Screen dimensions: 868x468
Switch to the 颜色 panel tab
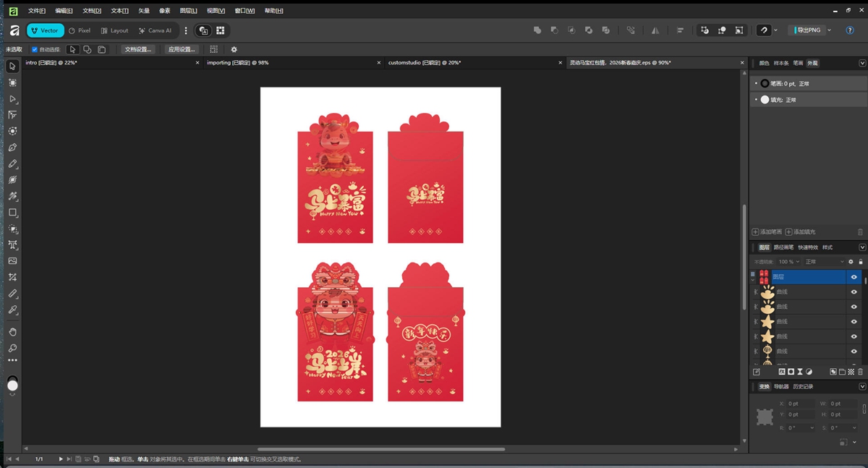point(765,64)
